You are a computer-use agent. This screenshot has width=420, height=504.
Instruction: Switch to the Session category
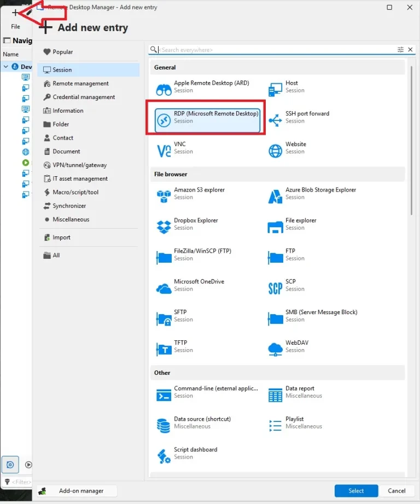click(x=88, y=69)
